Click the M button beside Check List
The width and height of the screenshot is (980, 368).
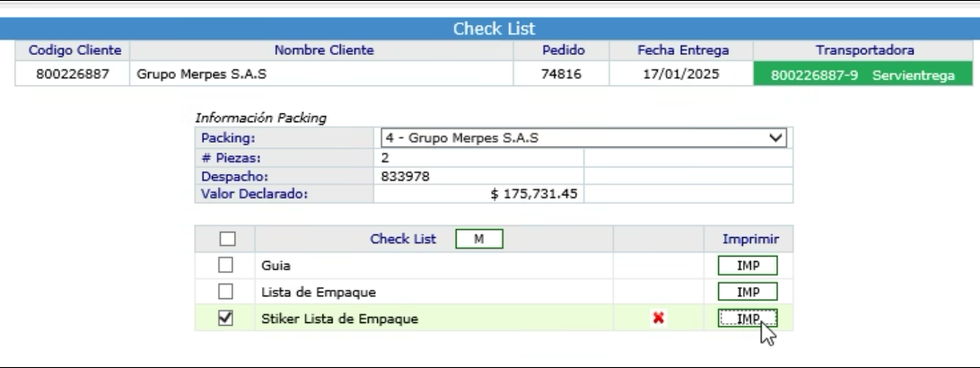point(478,239)
